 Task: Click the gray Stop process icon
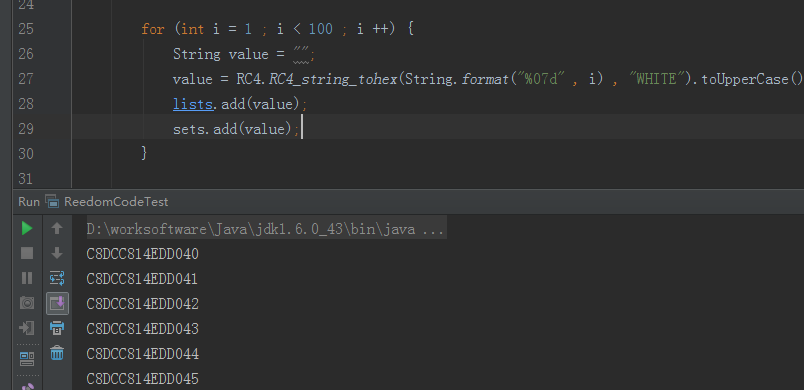[x=27, y=253]
